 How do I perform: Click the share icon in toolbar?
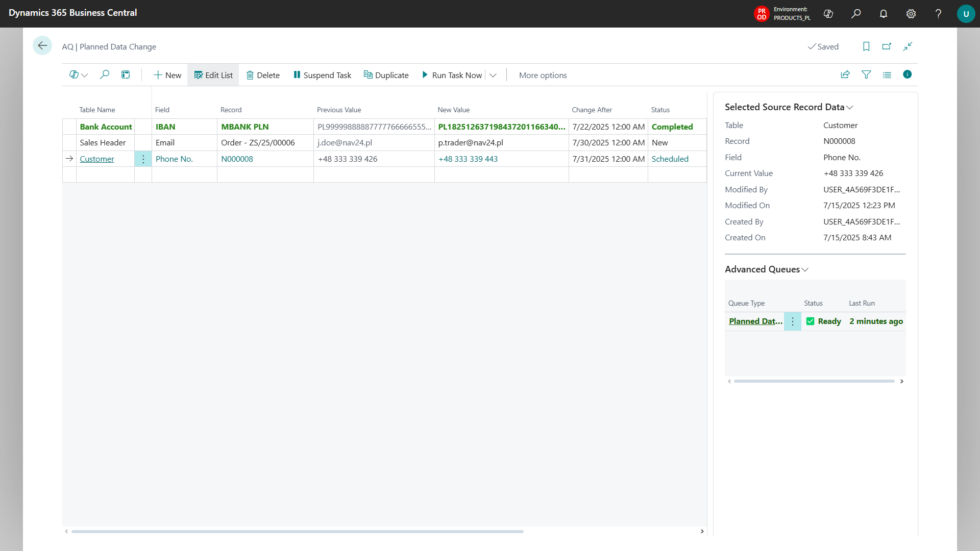tap(845, 75)
